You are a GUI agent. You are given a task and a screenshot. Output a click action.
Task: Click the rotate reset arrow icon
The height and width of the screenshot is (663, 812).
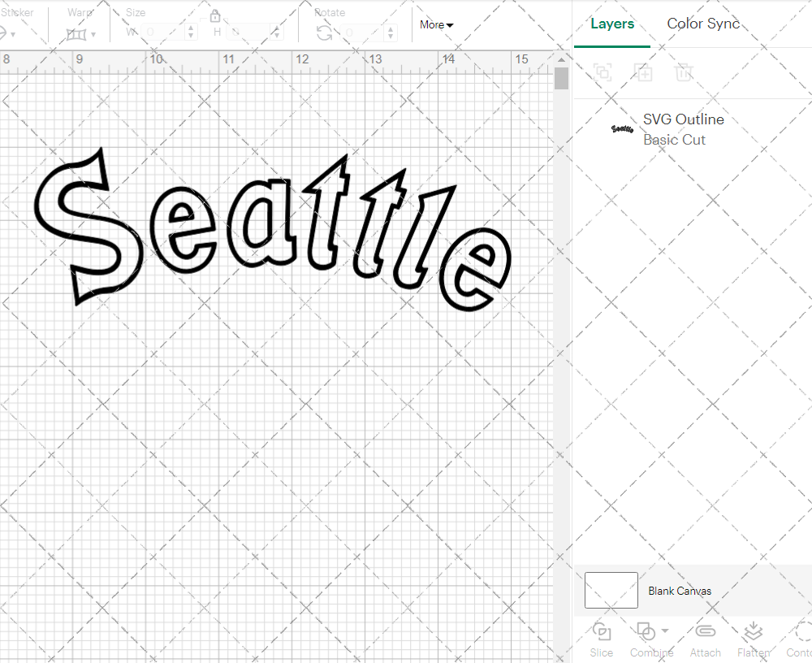[x=323, y=31]
